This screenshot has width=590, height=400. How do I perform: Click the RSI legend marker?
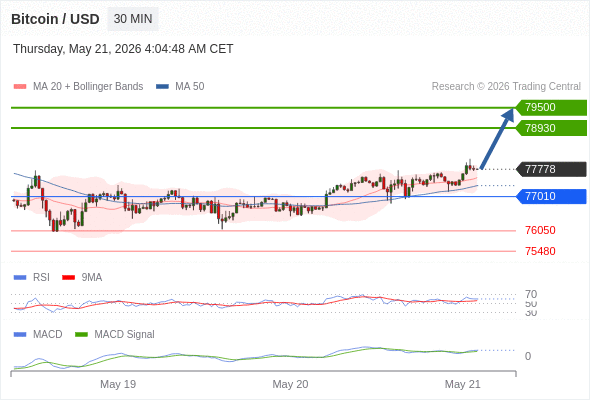click(x=20, y=278)
